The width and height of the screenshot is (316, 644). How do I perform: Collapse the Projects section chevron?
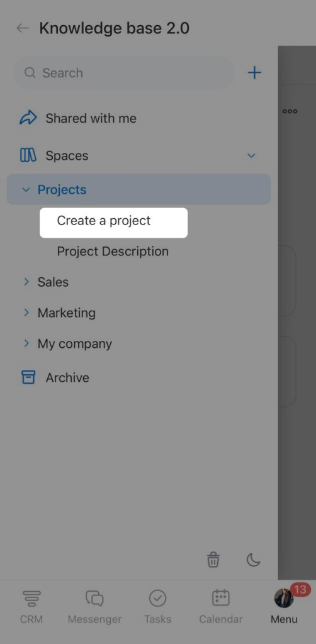pyautogui.click(x=26, y=189)
